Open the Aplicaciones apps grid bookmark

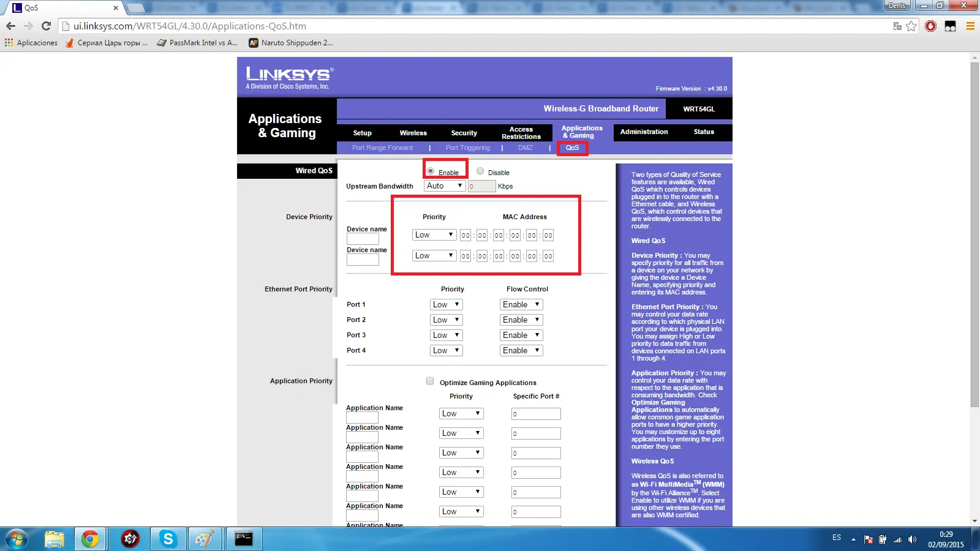tap(31, 43)
